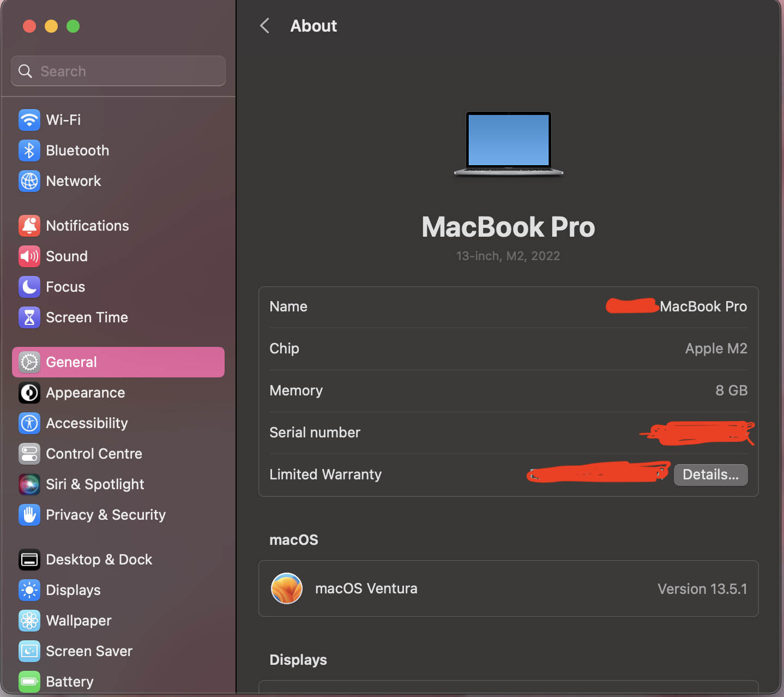This screenshot has width=784, height=697.
Task: Open Wallpaper settings label
Action: tap(79, 621)
